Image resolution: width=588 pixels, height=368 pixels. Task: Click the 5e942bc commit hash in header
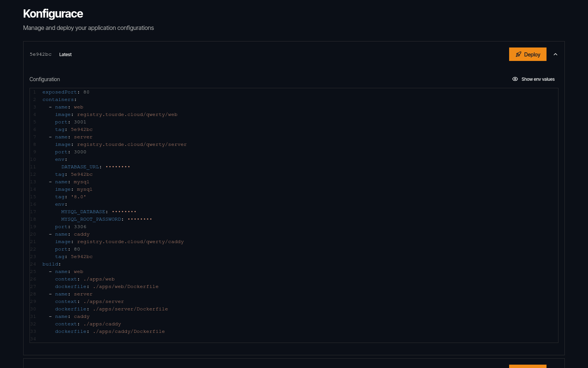[41, 55]
